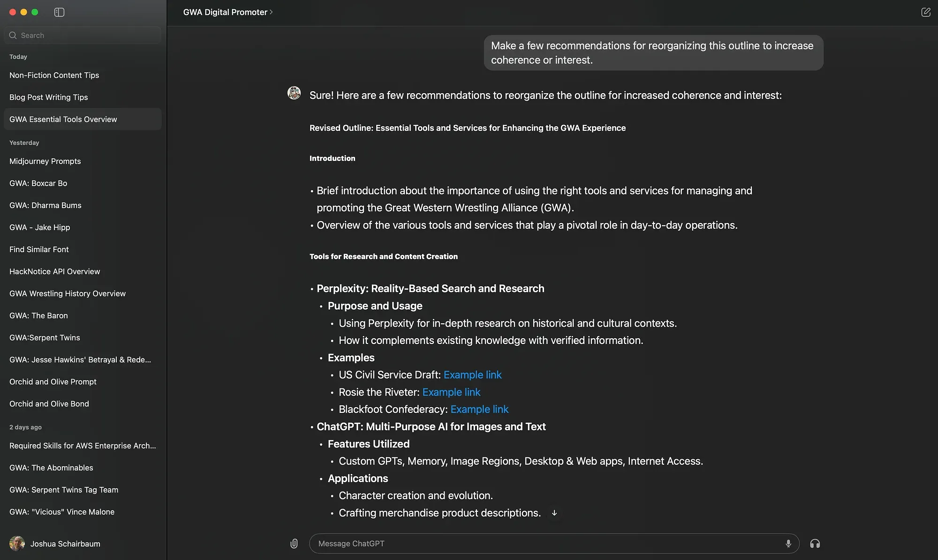Open the Find Similar Font chat
This screenshot has height=560, width=938.
[x=83, y=249]
